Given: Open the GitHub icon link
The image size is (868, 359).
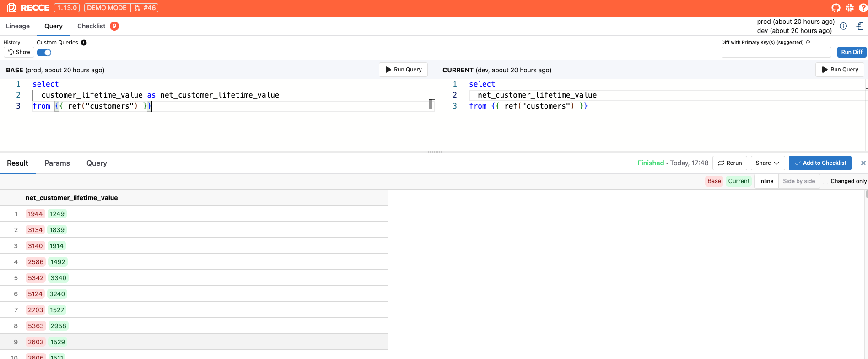Looking at the screenshot, I should point(836,8).
